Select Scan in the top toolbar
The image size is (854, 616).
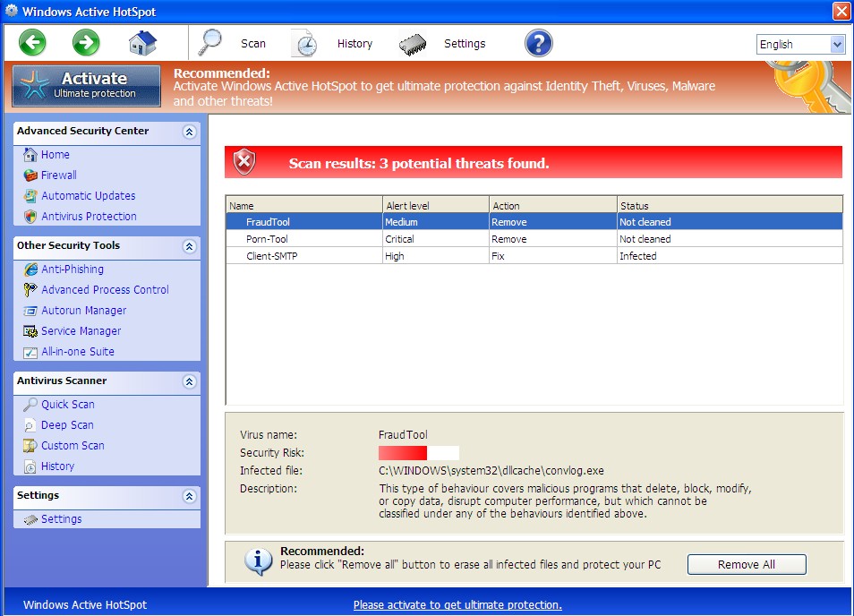pos(253,44)
